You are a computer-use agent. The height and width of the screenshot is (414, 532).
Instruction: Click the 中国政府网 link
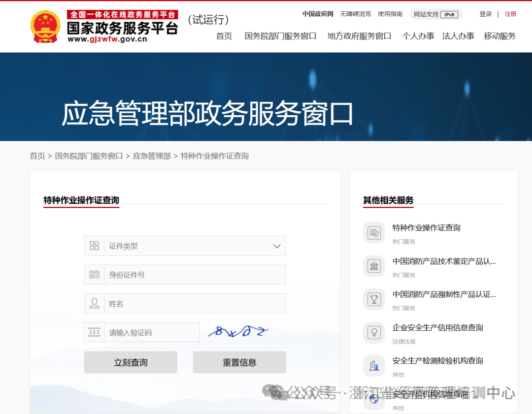coord(318,14)
